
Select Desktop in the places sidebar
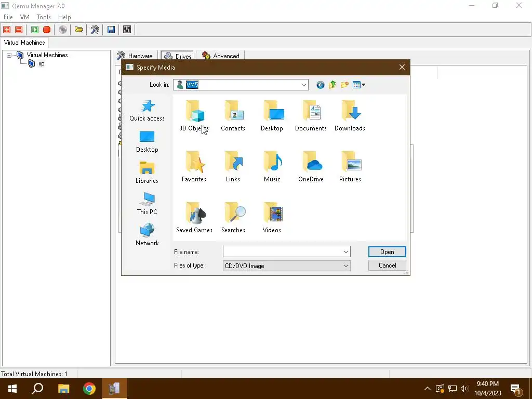click(147, 142)
